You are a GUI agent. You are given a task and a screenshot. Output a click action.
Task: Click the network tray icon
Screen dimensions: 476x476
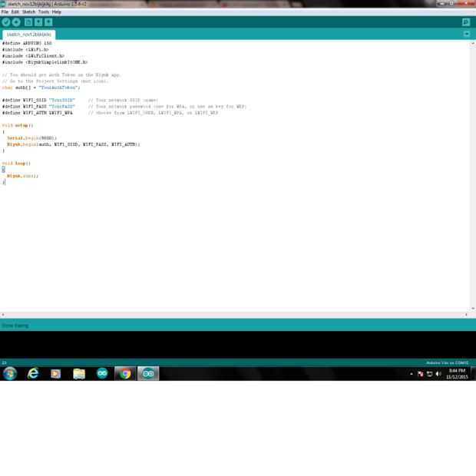click(429, 374)
